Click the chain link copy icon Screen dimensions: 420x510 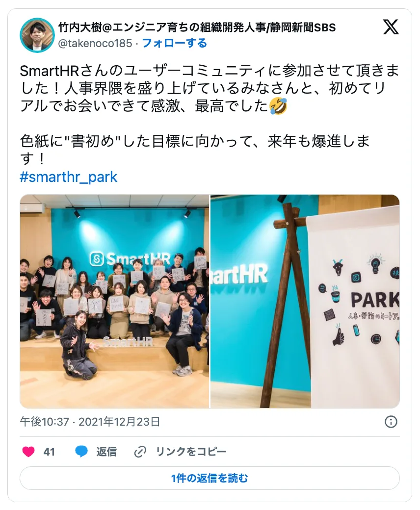140,452
